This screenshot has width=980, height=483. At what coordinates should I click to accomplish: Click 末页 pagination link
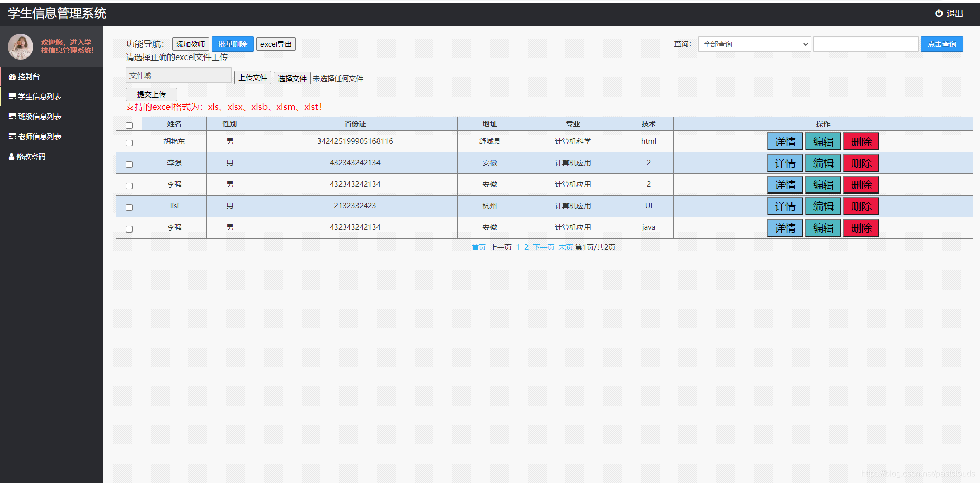[x=566, y=247]
